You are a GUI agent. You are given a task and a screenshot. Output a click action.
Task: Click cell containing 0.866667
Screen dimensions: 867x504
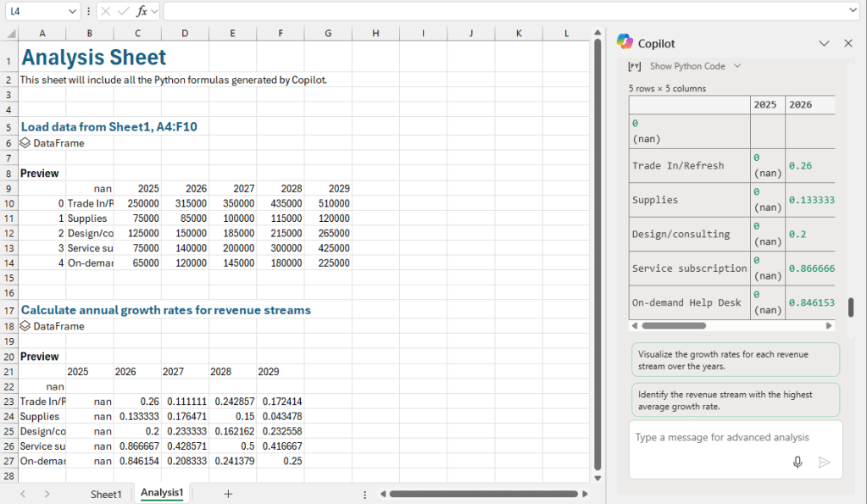137,446
